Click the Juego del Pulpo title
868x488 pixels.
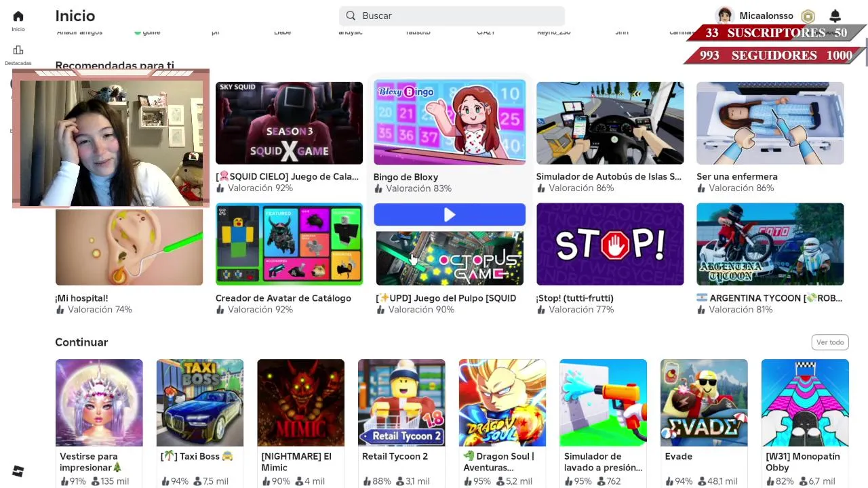[446, 298]
